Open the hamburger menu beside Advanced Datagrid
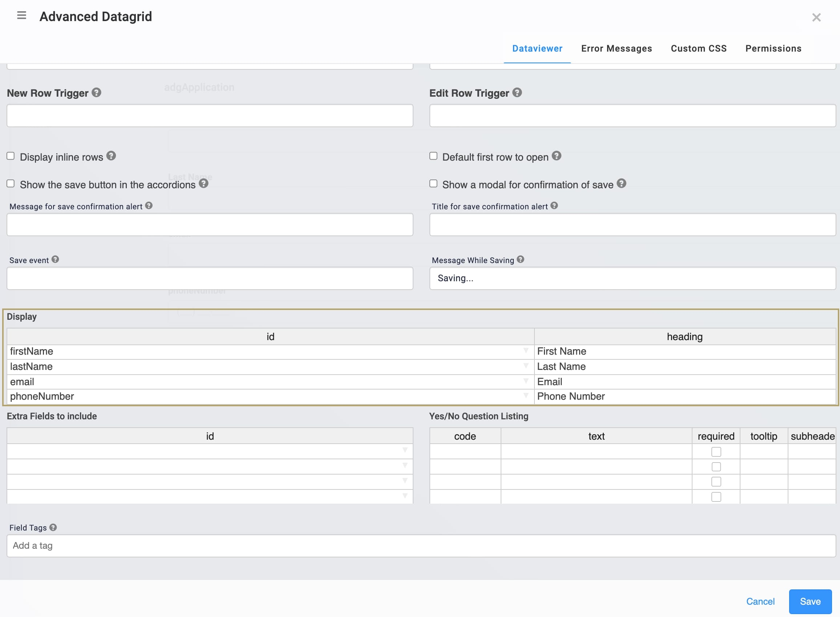840x617 pixels. [x=22, y=15]
